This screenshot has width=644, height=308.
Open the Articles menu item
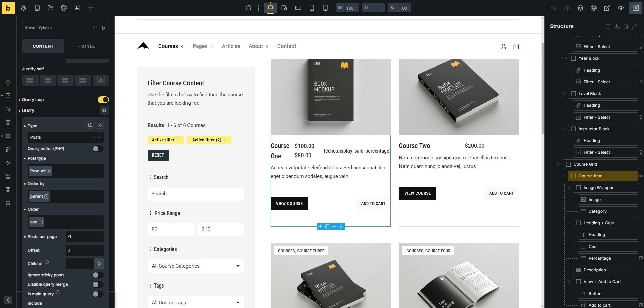click(231, 46)
